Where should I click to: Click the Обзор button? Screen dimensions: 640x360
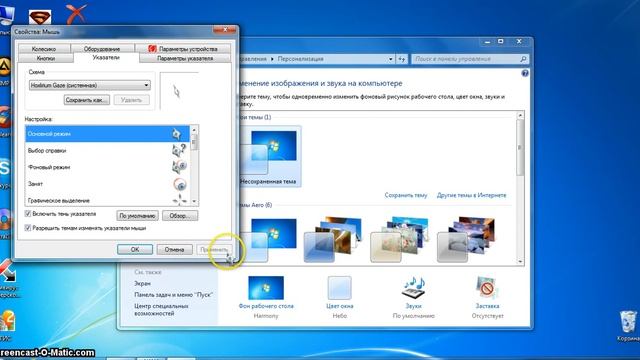[x=180, y=216]
